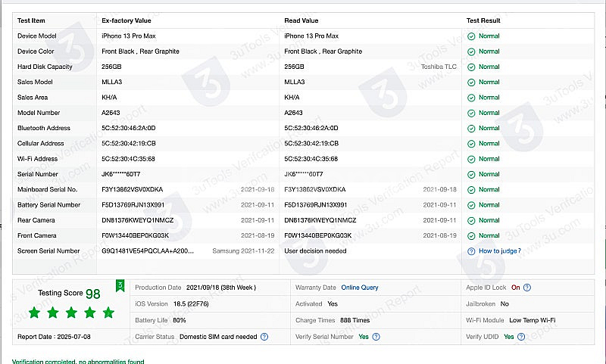This screenshot has height=364, width=606.
Task: Select the Ex-factory Value column header
Action: click(x=127, y=20)
